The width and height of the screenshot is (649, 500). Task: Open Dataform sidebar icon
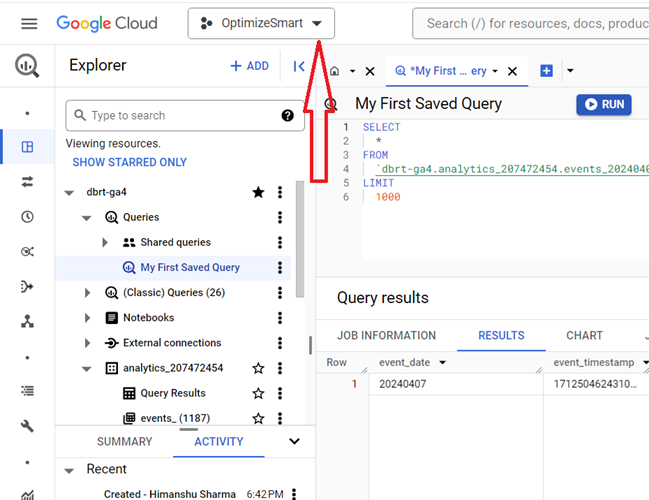(x=27, y=286)
